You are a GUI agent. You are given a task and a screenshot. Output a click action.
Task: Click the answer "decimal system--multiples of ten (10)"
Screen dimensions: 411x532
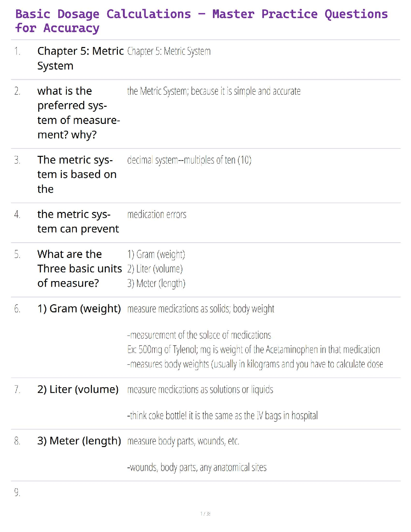point(189,160)
